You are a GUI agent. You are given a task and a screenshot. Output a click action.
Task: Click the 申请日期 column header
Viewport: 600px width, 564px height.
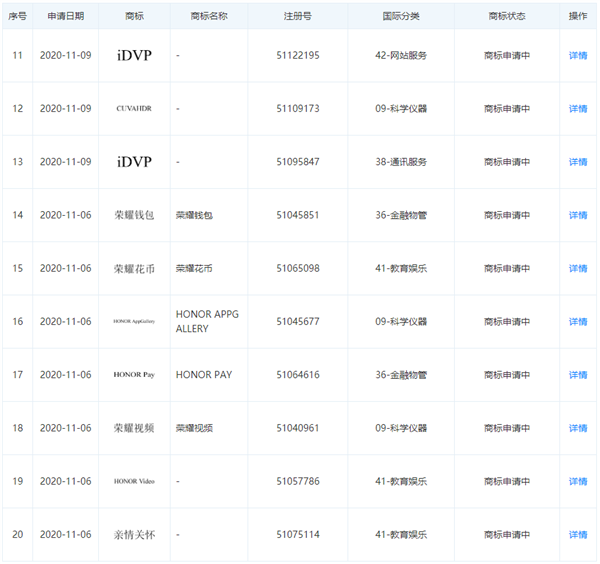click(x=66, y=17)
